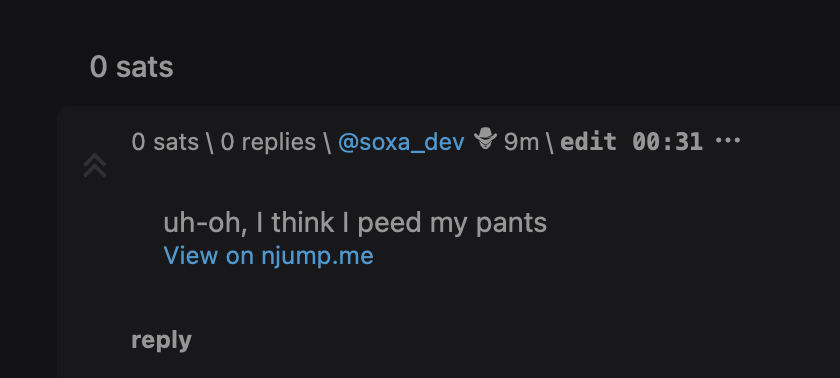Open the @soxa_dev profile link
Screen dimensions: 840x378
[401, 142]
